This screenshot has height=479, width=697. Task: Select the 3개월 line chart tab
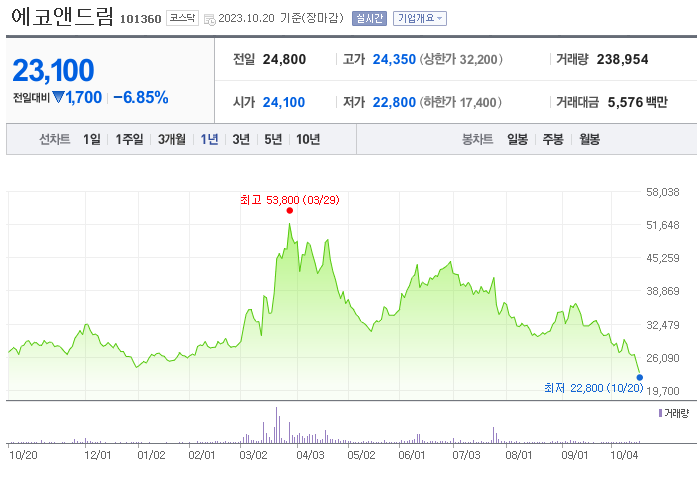pos(172,140)
